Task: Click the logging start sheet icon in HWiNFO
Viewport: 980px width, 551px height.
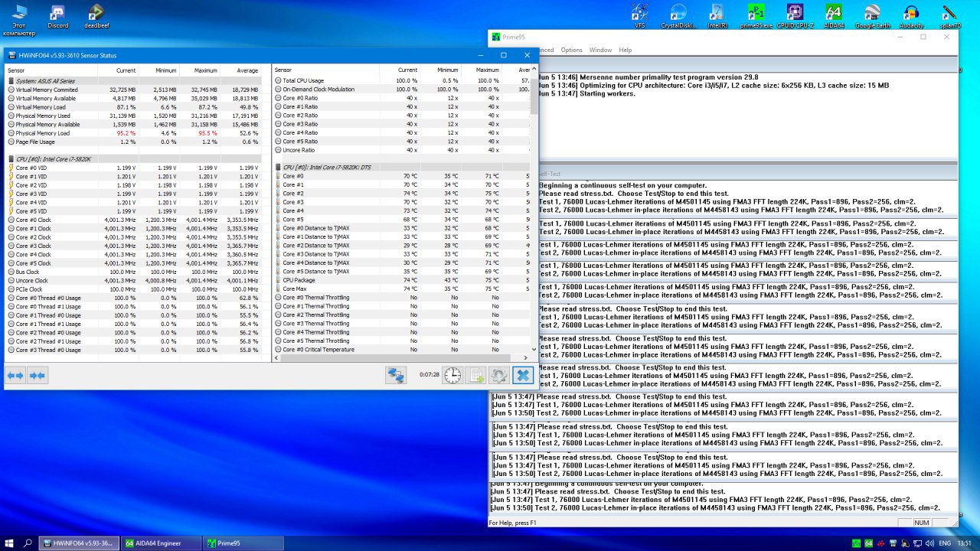Action: click(x=476, y=375)
